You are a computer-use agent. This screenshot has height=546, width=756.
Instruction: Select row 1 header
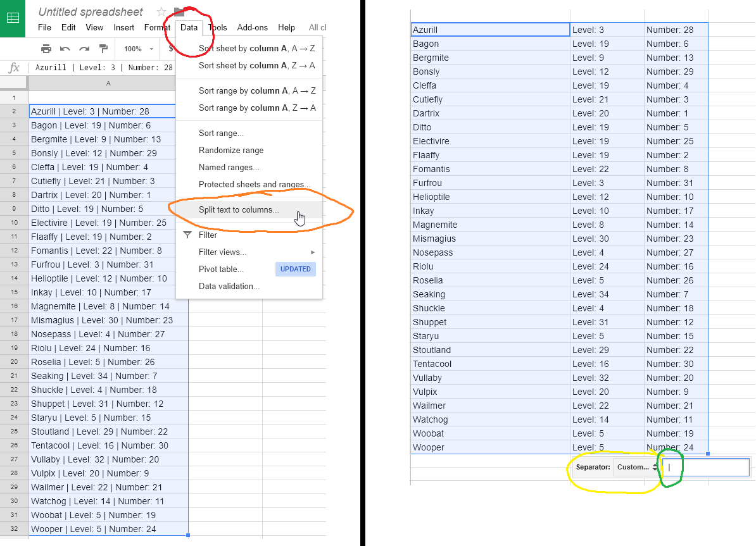[x=14, y=97]
